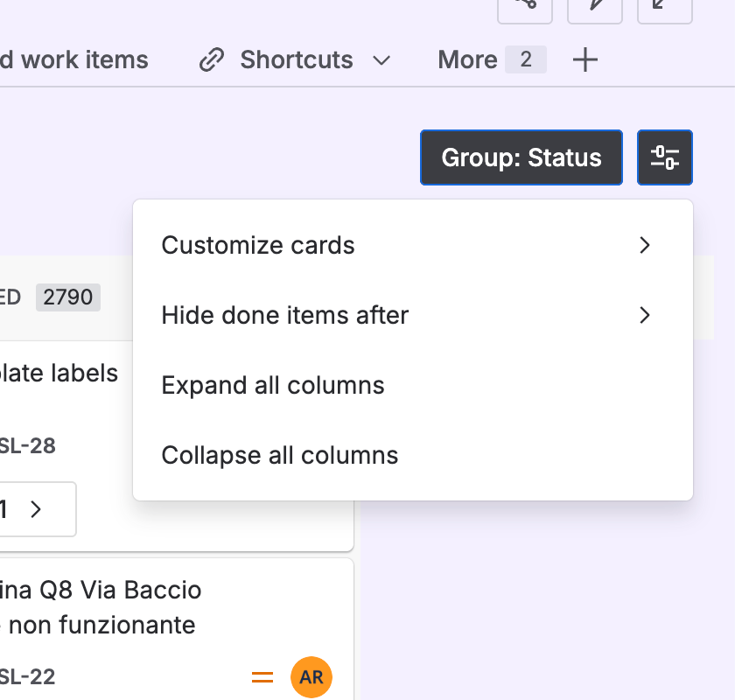
Task: Choose Hide done items after entry
Action: 285,315
